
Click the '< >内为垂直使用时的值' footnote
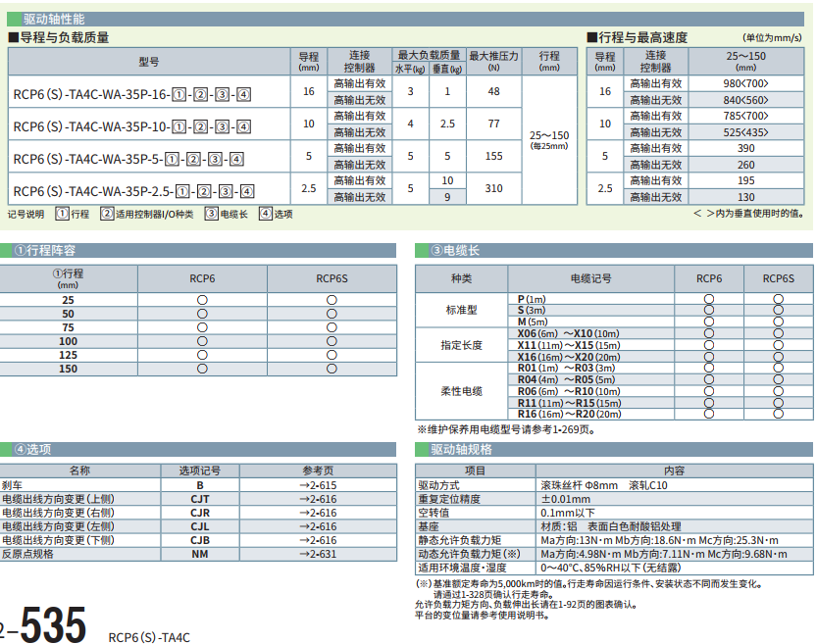(x=748, y=214)
